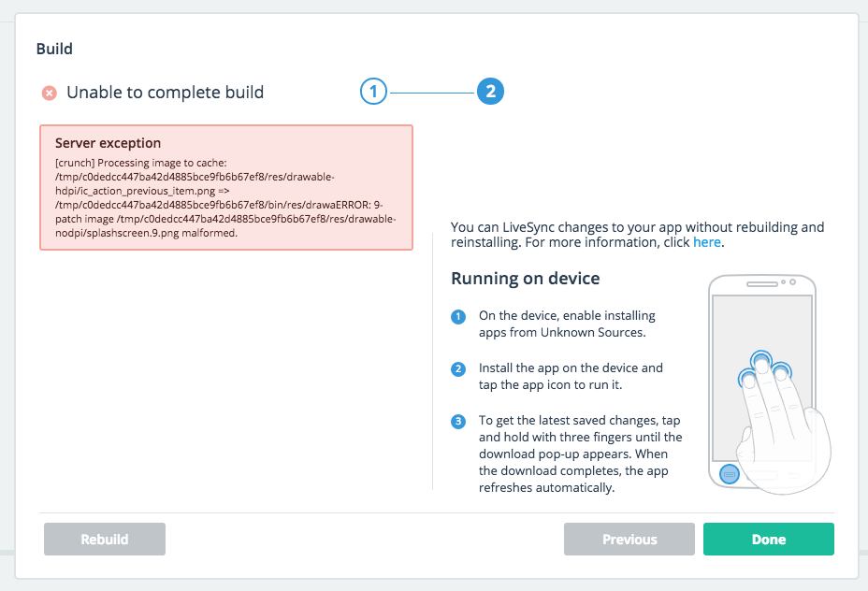The image size is (868, 591).
Task: Go back with the Previous button
Action: [629, 540]
